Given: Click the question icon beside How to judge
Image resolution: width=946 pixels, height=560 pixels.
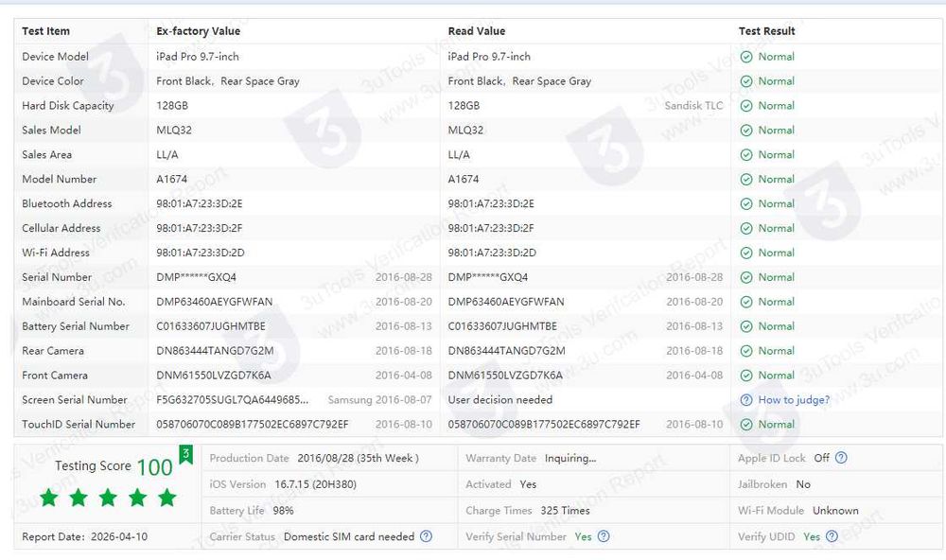Looking at the screenshot, I should [746, 400].
